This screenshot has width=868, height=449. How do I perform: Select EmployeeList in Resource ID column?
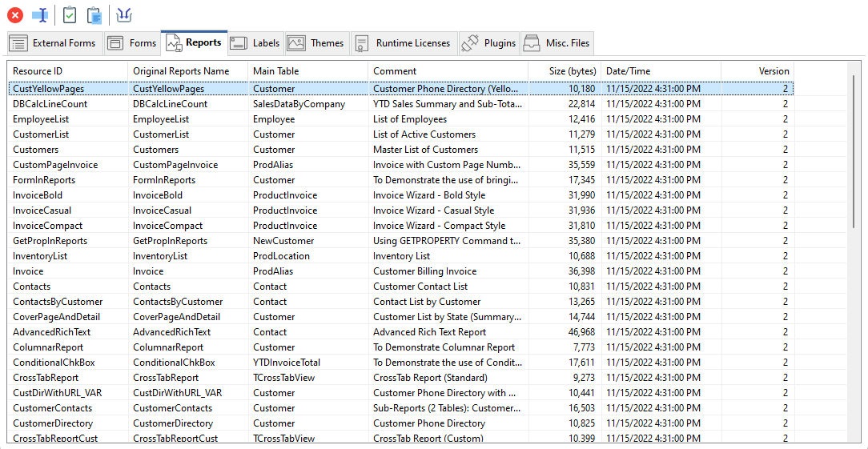[40, 119]
